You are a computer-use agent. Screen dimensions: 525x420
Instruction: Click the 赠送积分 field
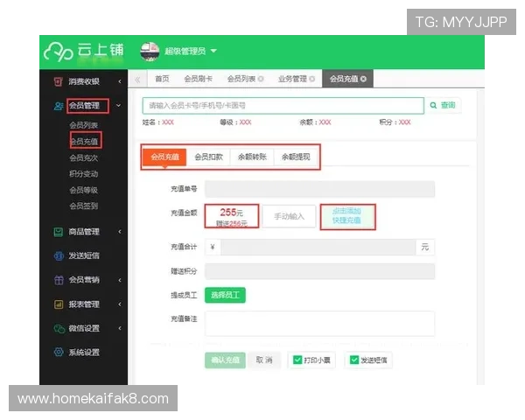click(319, 271)
